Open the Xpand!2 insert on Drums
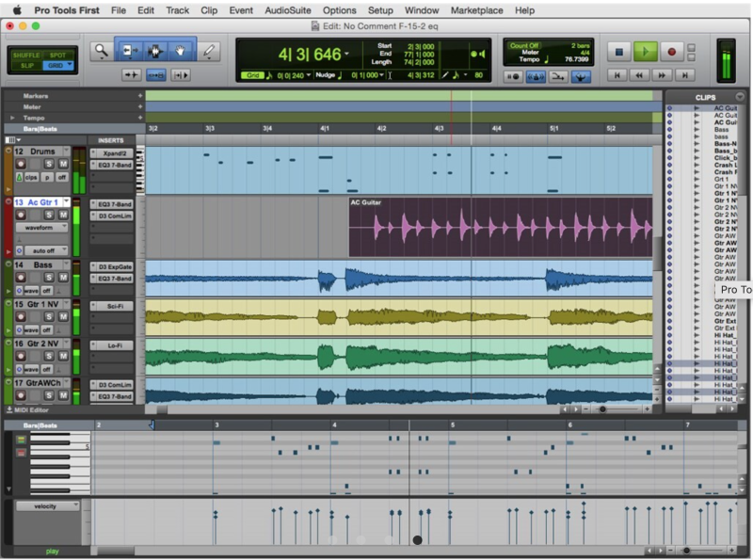 tap(111, 153)
